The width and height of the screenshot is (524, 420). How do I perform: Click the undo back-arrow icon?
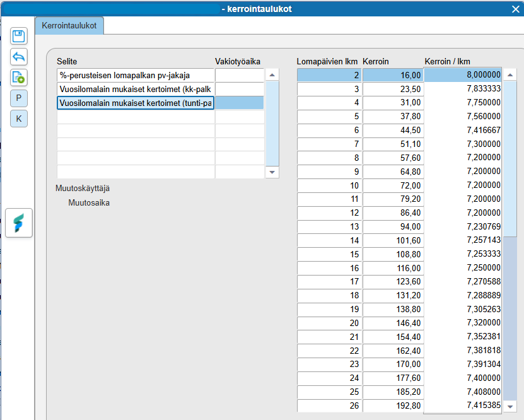[x=19, y=57]
